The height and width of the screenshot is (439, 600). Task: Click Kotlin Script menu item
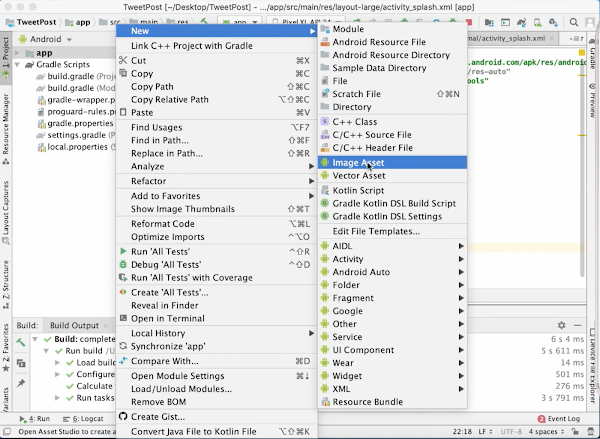coord(392,191)
